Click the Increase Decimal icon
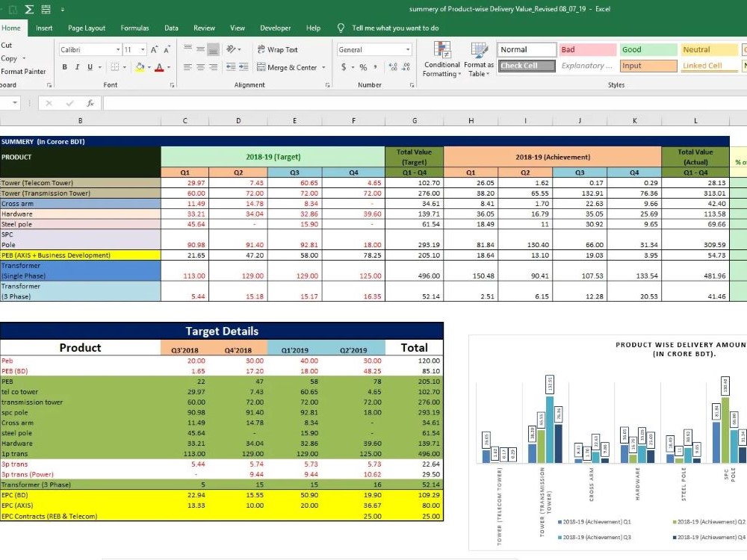 pyautogui.click(x=393, y=67)
